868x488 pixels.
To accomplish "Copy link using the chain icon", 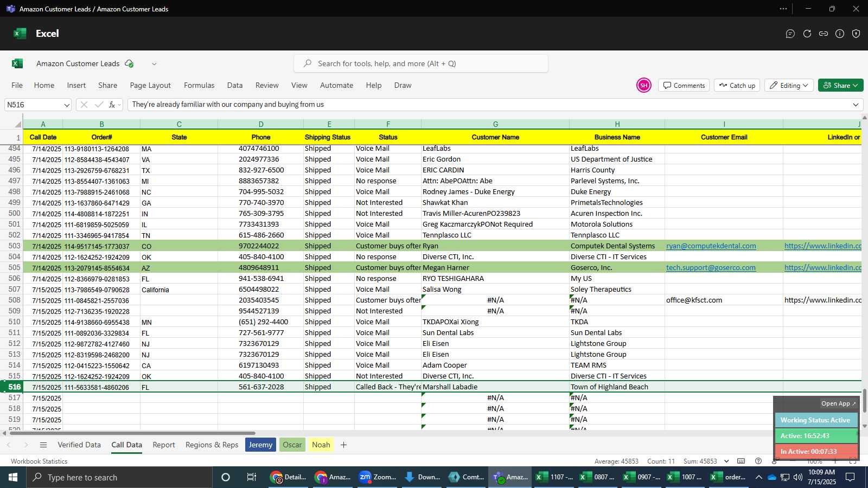I will 824,34.
